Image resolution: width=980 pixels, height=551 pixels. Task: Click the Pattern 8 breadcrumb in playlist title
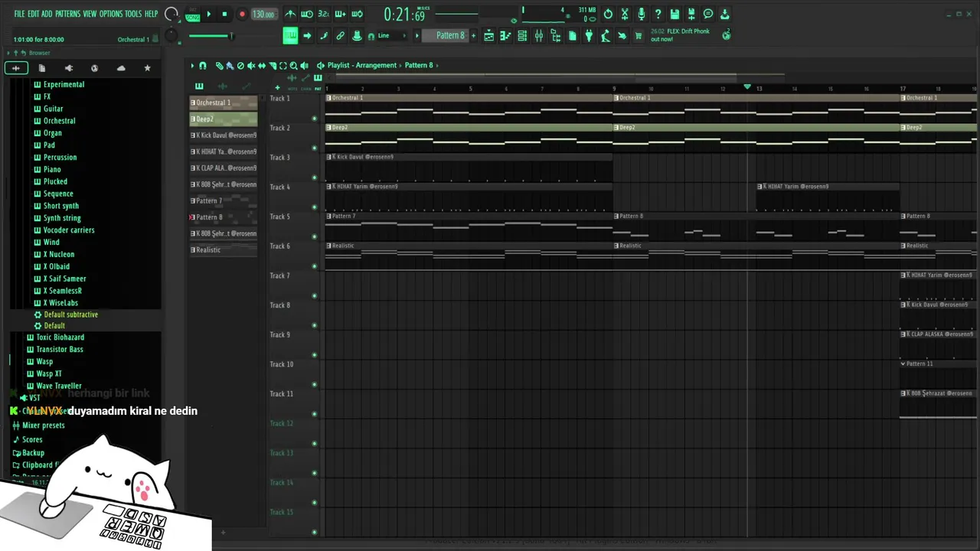(x=419, y=65)
